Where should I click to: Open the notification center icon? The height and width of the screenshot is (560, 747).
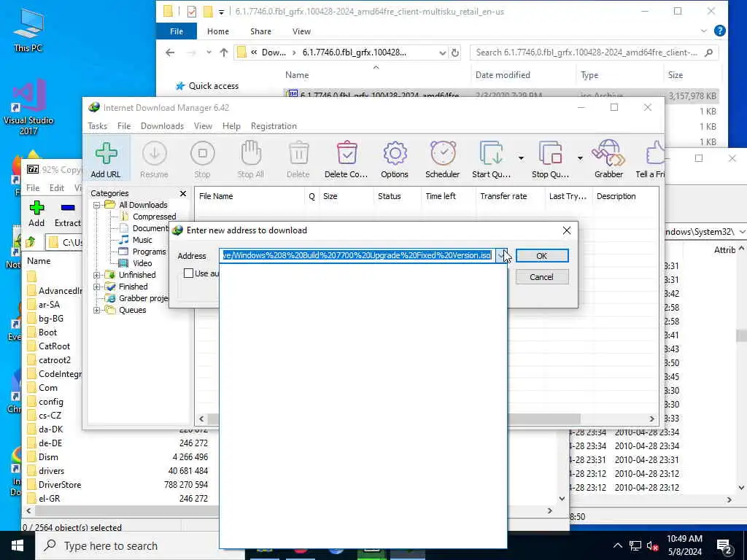pos(724,545)
